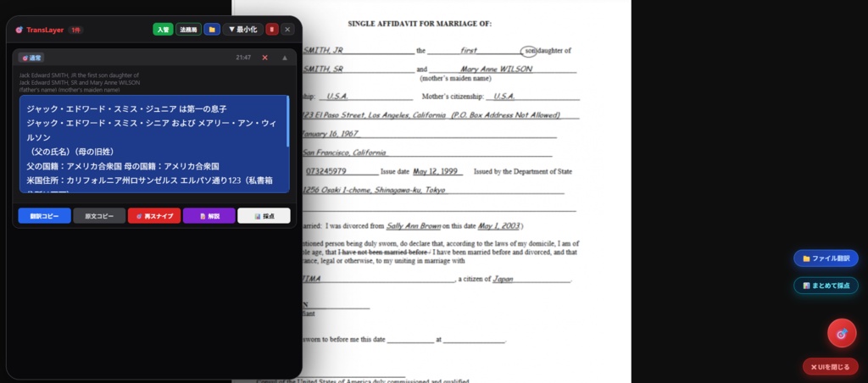Screen dimensions: 868x383
Task: Close the overlay with UIを閉じる
Action: [x=831, y=367]
